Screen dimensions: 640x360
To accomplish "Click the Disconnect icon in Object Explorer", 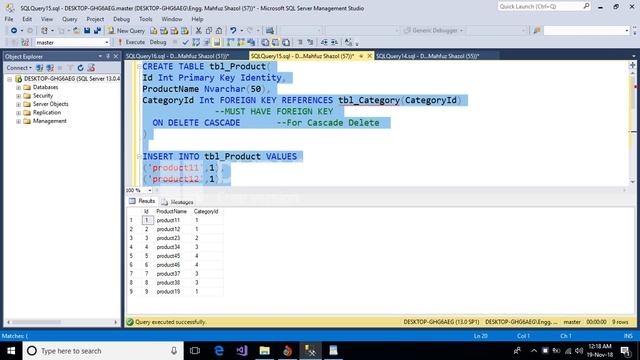I will (50, 68).
